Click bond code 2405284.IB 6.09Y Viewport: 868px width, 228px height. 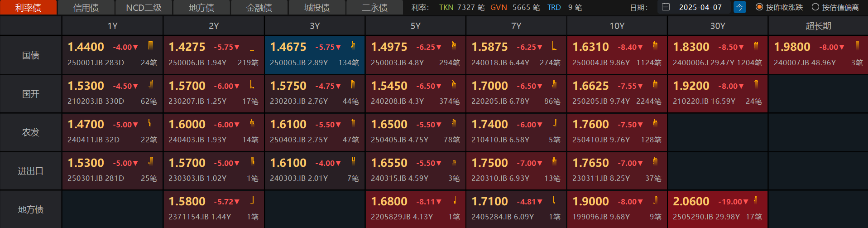click(503, 217)
